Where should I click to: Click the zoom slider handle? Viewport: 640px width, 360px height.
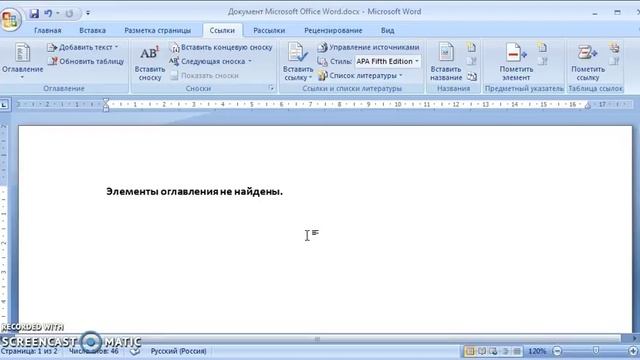(x=596, y=351)
